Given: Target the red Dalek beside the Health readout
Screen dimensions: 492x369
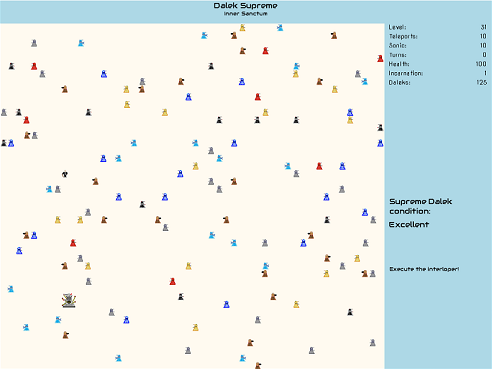Looking at the screenshot, I should coord(380,59).
